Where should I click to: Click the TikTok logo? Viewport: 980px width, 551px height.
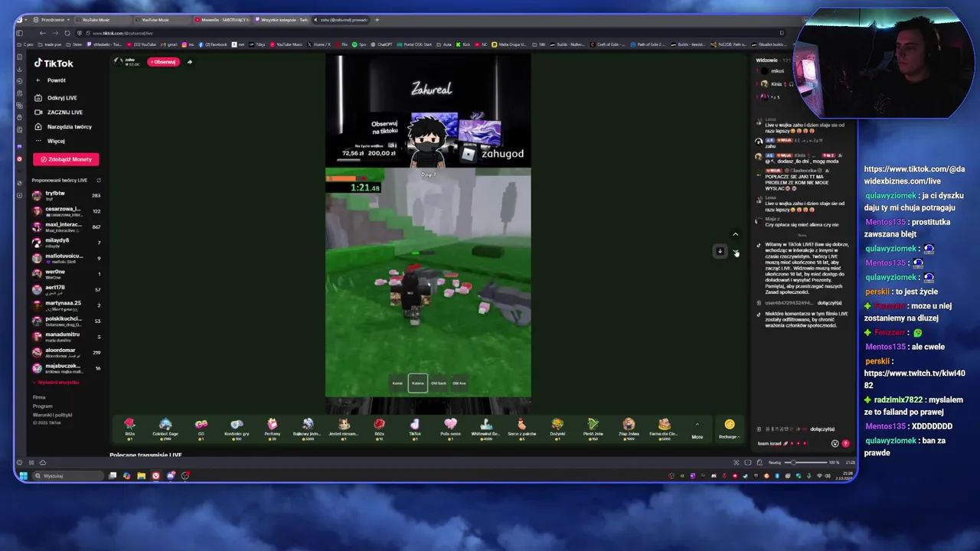tap(54, 64)
